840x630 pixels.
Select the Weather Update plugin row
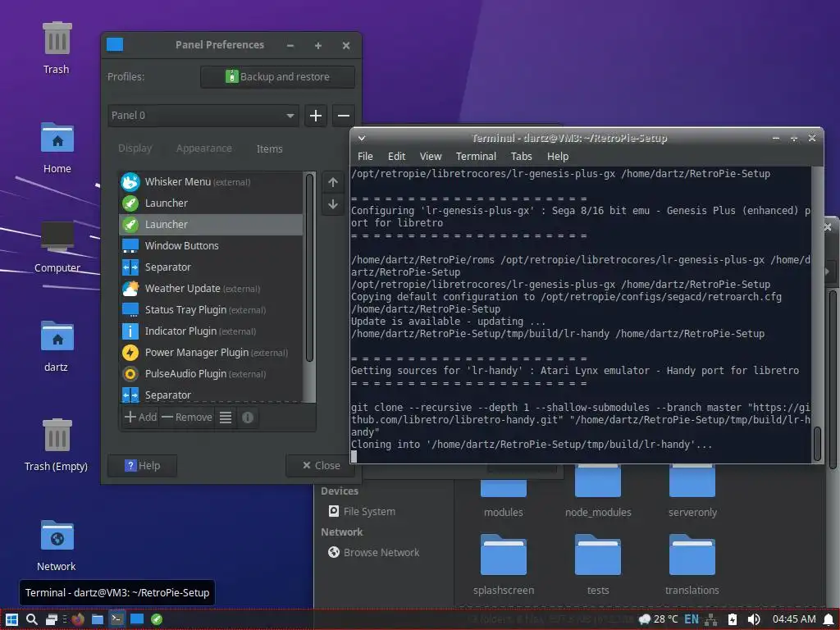pyautogui.click(x=211, y=289)
